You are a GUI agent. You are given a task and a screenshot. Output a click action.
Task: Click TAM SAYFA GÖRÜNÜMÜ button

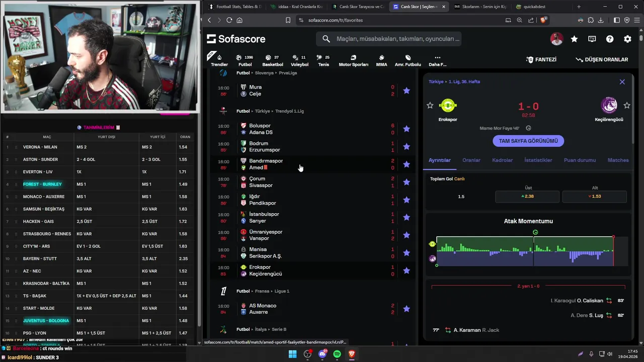click(x=528, y=141)
